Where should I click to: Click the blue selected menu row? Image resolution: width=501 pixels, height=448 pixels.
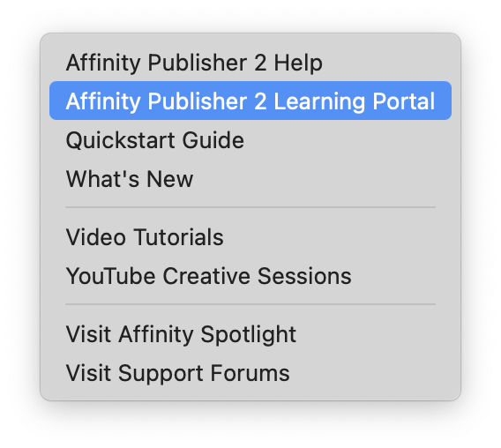coord(250,101)
